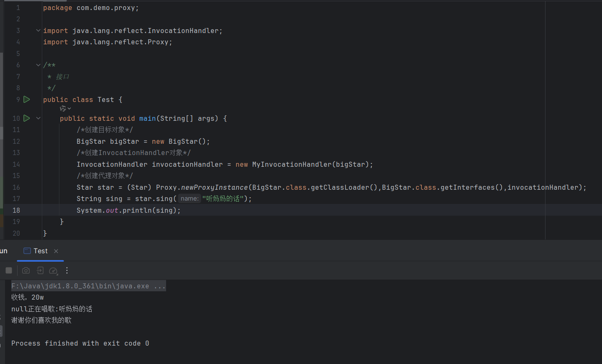Click the AI assistant icon above main method
This screenshot has height=364, width=602.
click(x=63, y=109)
